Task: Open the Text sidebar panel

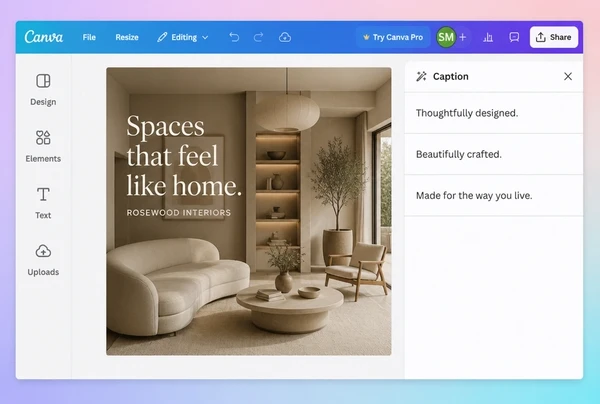Action: [x=43, y=203]
